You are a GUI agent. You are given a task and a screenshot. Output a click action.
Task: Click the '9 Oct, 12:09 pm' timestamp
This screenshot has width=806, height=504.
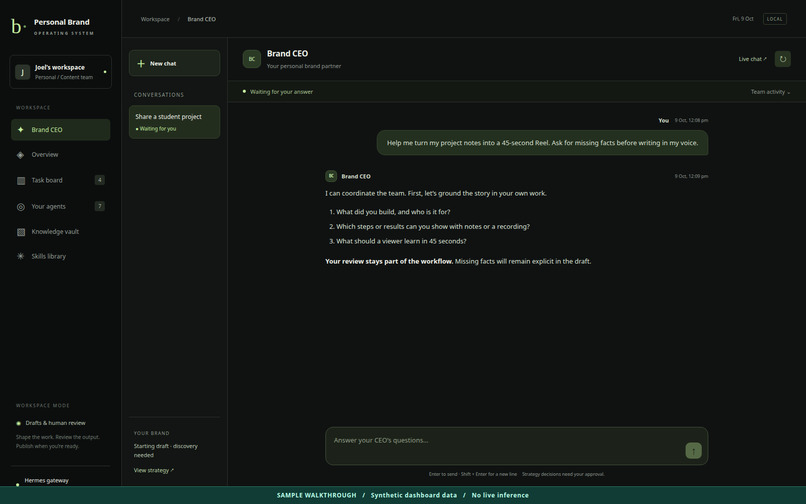point(691,176)
